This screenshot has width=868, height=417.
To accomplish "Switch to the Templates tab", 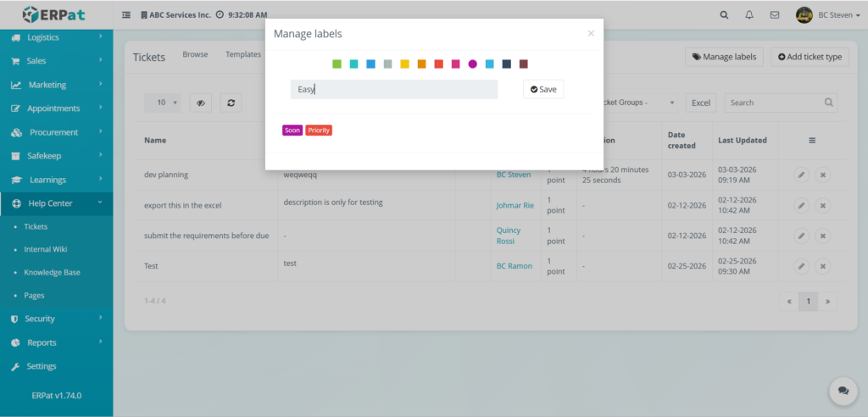I will click(x=243, y=54).
